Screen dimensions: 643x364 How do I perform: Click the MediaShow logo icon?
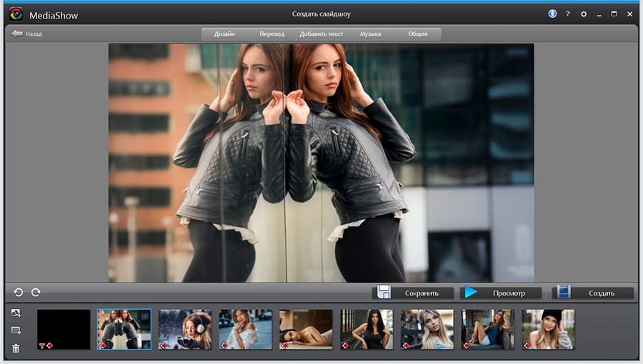pos(16,15)
